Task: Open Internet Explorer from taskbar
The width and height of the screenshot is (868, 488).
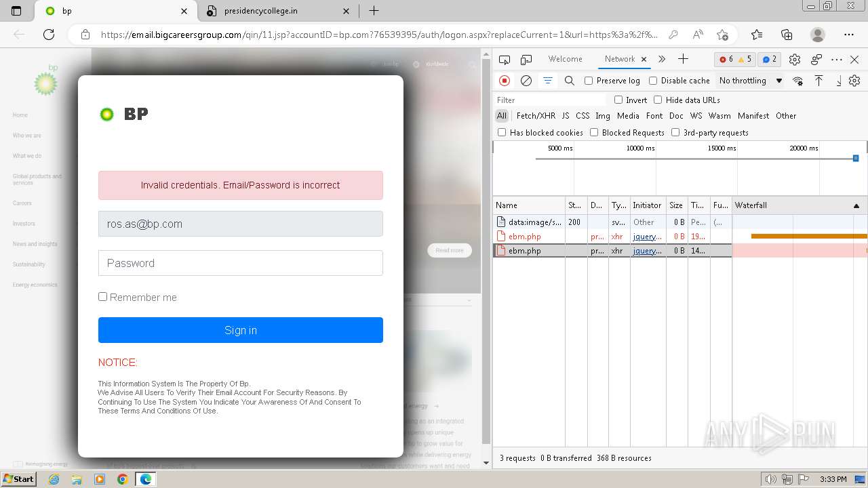Action: coord(54,479)
